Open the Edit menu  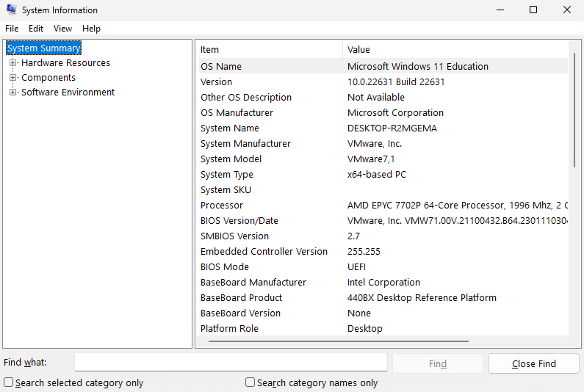(36, 29)
